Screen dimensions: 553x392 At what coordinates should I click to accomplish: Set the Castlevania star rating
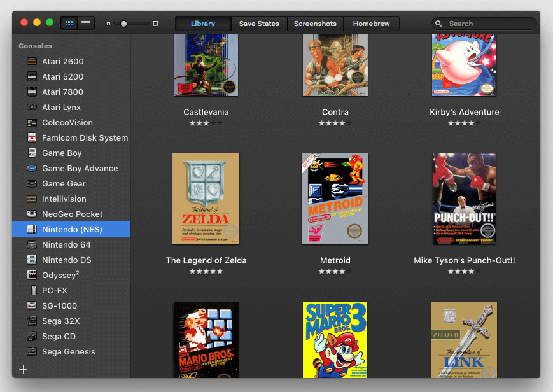(x=206, y=123)
